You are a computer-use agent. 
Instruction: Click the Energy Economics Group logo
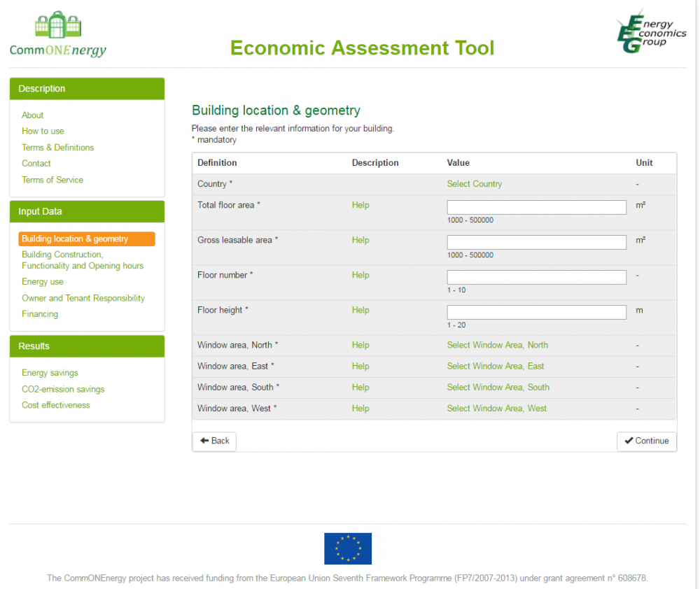(x=651, y=31)
